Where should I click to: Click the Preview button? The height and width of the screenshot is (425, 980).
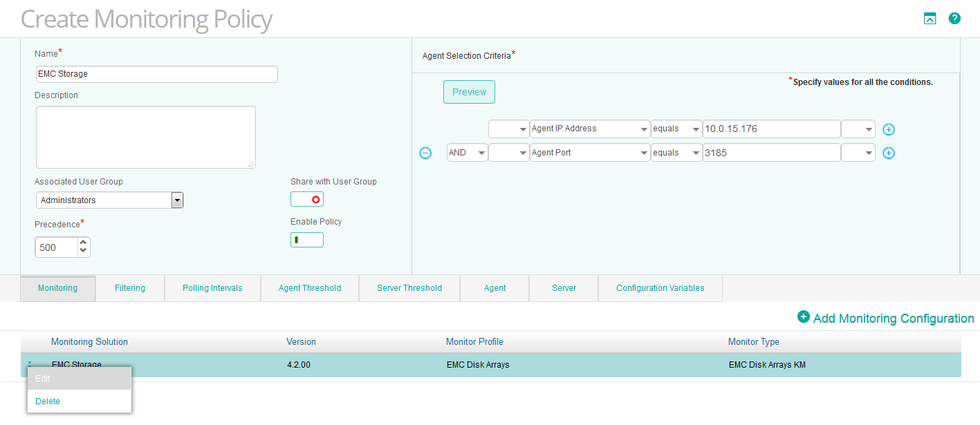point(469,91)
